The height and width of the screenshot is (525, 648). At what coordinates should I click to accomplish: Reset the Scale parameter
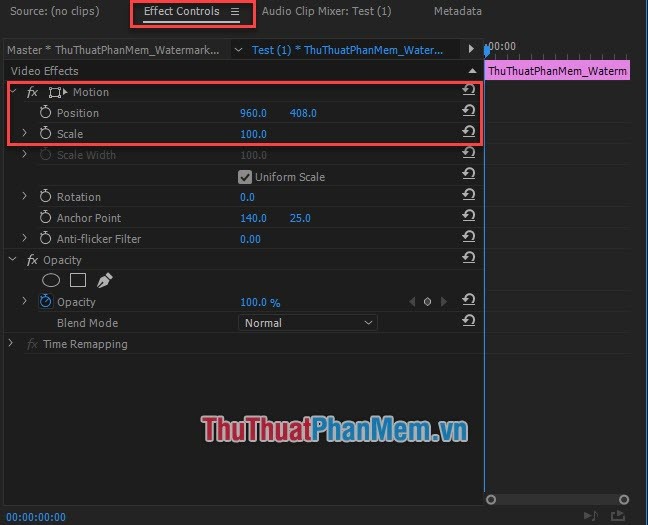468,131
